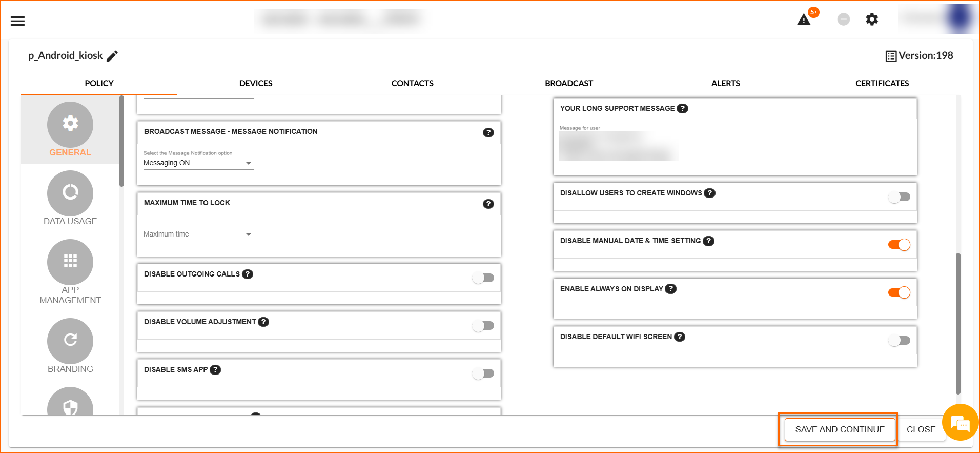Image resolution: width=980 pixels, height=453 pixels.
Task: Select the General gear sidebar icon
Action: pyautogui.click(x=70, y=125)
